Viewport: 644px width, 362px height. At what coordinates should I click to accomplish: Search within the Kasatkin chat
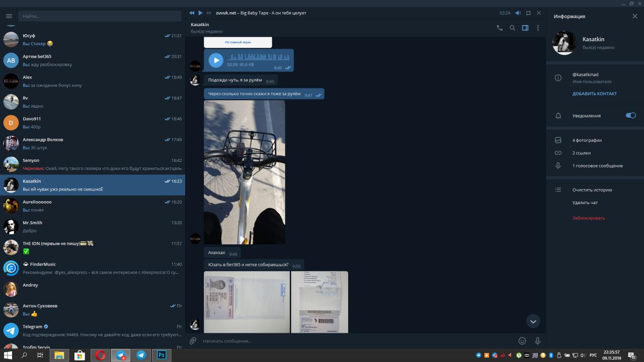(x=512, y=28)
